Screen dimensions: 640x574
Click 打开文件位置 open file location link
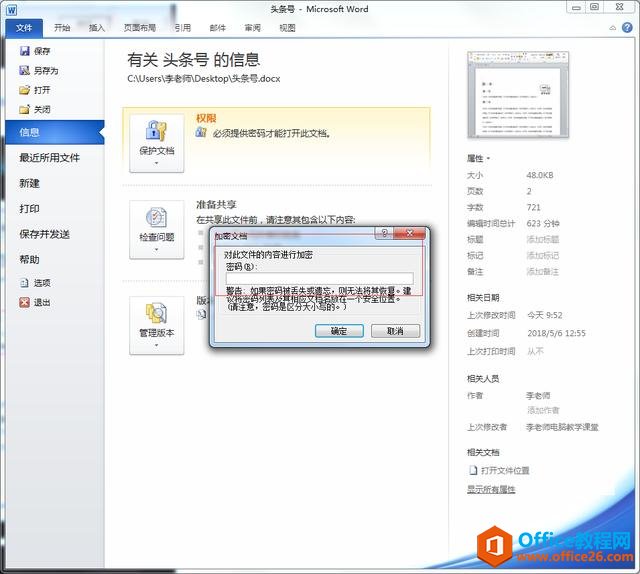click(x=505, y=470)
